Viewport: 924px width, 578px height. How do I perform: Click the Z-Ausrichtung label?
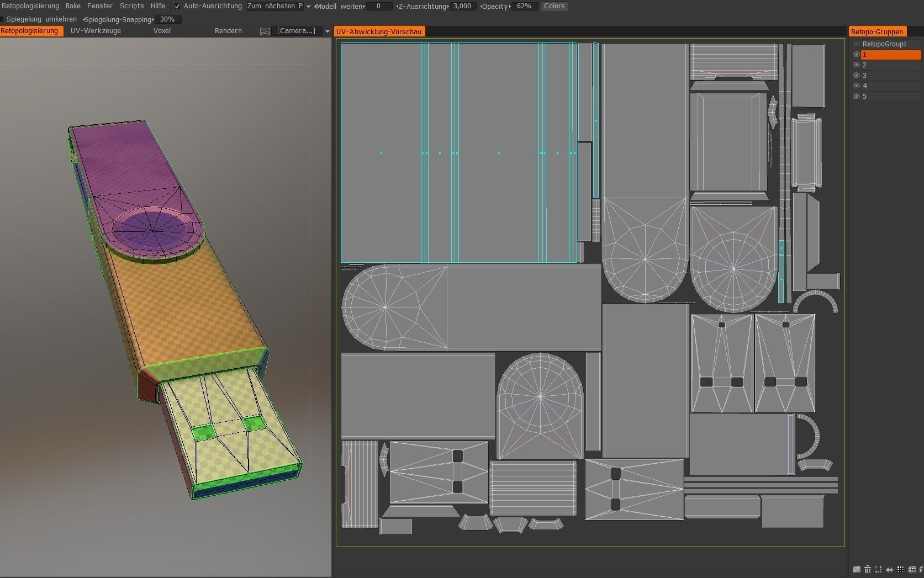tap(423, 6)
